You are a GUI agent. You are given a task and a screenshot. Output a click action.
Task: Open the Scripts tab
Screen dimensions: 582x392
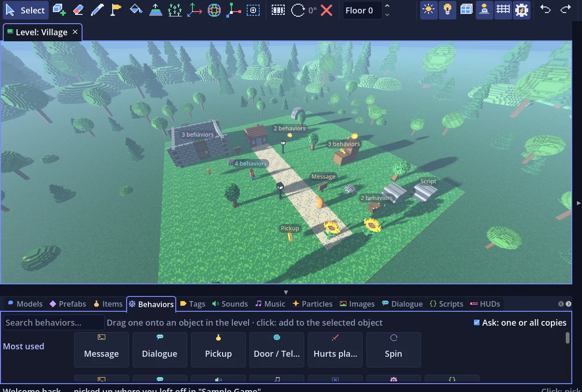tap(446, 304)
